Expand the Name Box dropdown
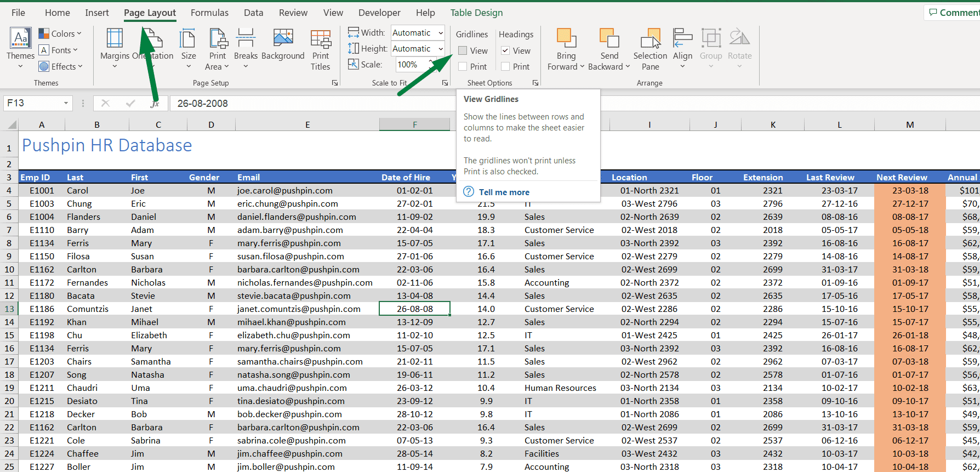This screenshot has width=980, height=472. coord(66,103)
